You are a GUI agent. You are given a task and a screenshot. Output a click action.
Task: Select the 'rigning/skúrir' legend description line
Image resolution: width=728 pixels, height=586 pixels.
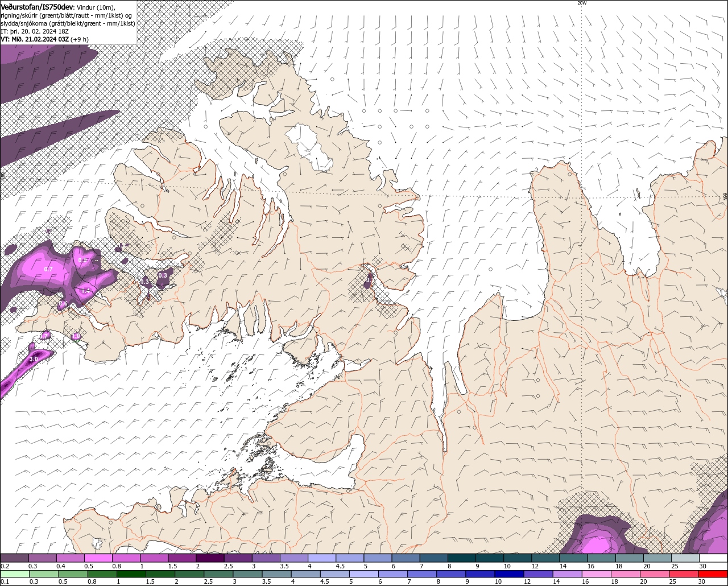67,15
